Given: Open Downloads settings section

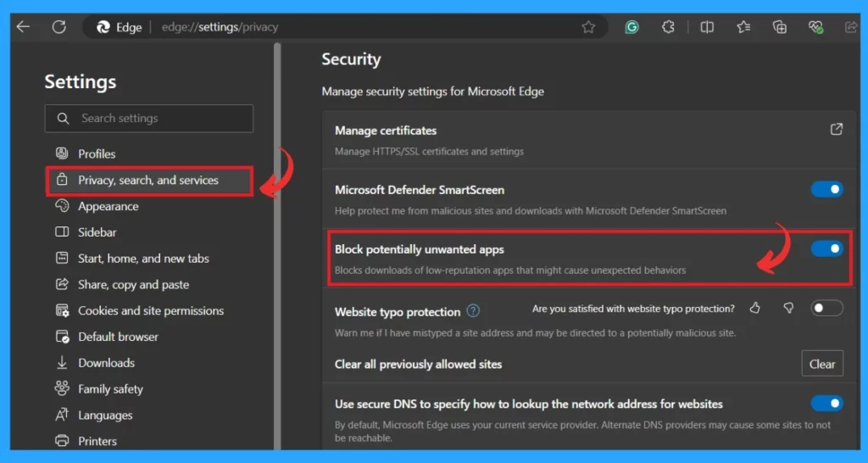Looking at the screenshot, I should click(x=106, y=363).
